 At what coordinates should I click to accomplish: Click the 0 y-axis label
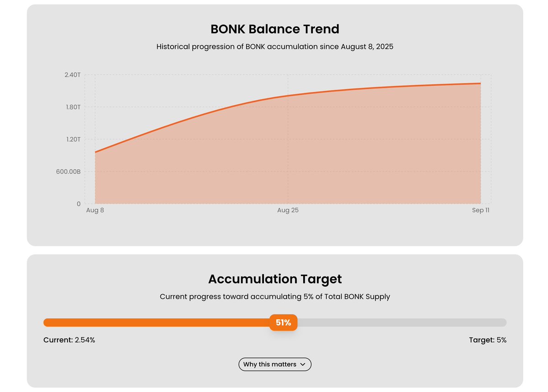[79, 204]
